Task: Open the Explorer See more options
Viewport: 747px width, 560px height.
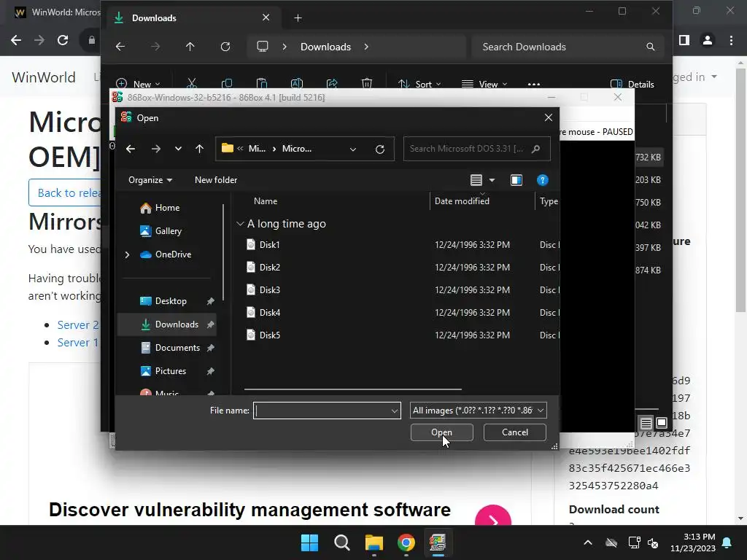Action: [x=534, y=85]
